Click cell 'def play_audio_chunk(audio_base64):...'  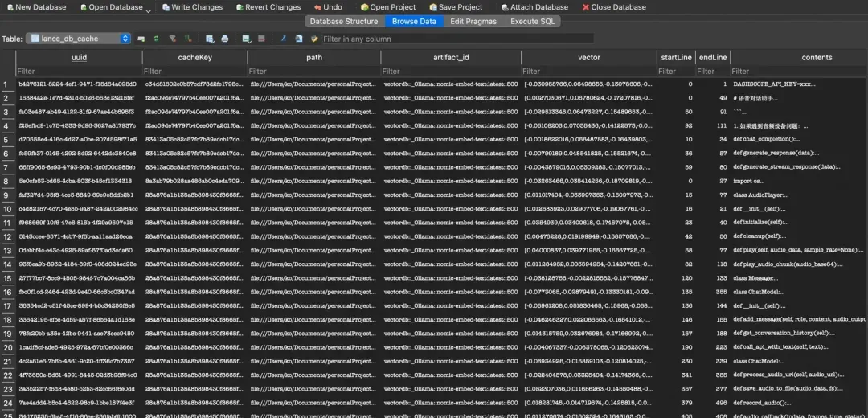(800, 264)
